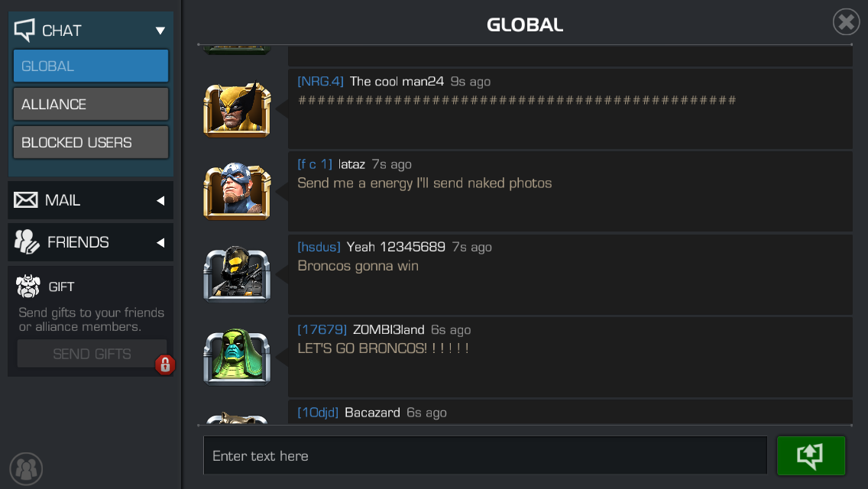Image resolution: width=868 pixels, height=489 pixels.
Task: Open Captain America avatar of lataz
Action: click(237, 191)
